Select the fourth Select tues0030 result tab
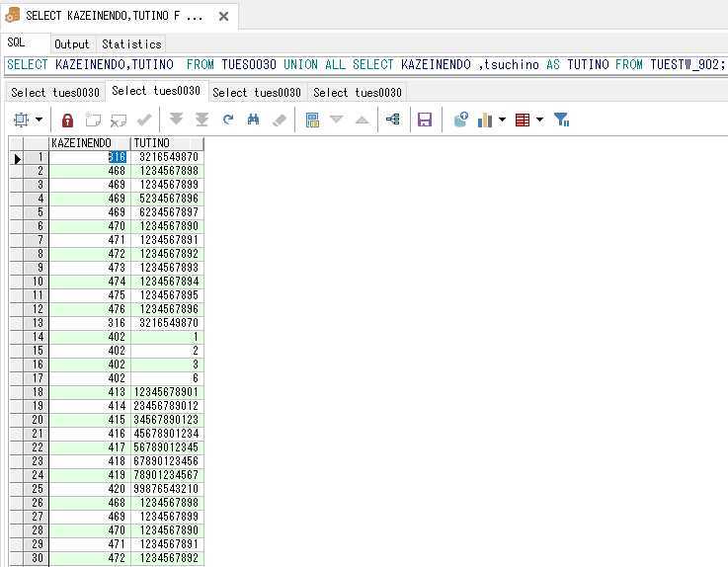The image size is (728, 567). [358, 93]
